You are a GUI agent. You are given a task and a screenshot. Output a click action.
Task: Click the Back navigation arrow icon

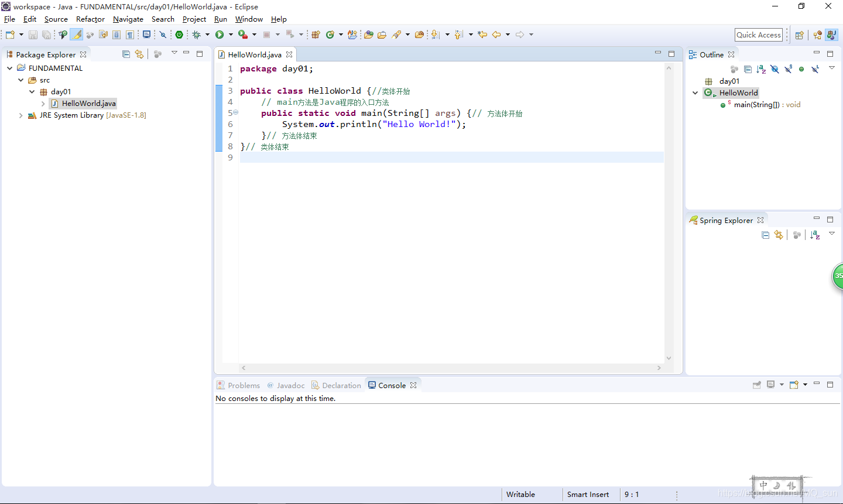coord(496,35)
